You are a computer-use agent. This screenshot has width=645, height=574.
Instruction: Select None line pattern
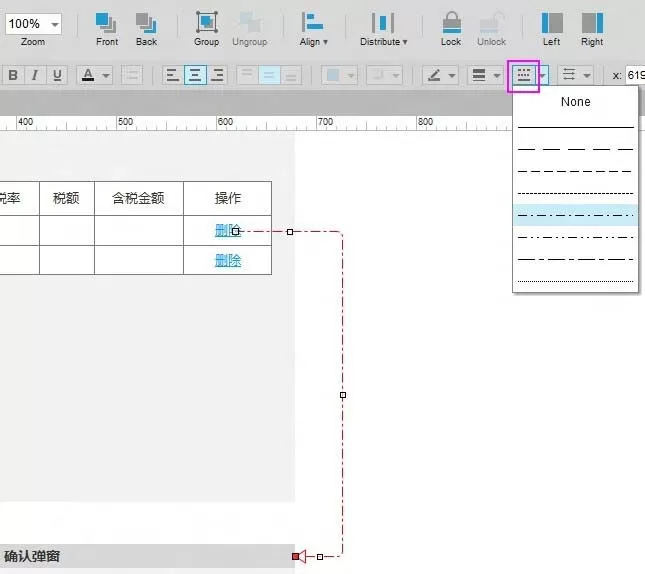coord(575,102)
